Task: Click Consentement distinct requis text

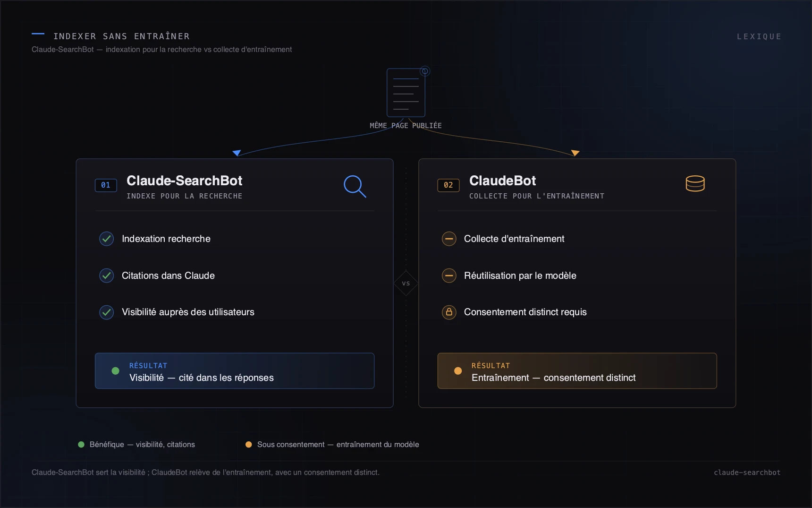Action: click(525, 312)
